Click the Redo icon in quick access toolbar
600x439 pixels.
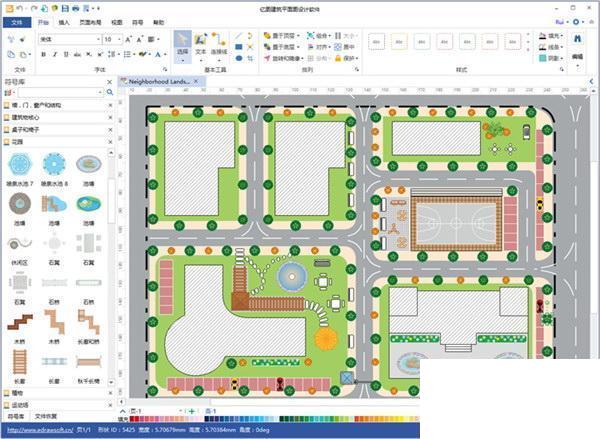point(34,8)
